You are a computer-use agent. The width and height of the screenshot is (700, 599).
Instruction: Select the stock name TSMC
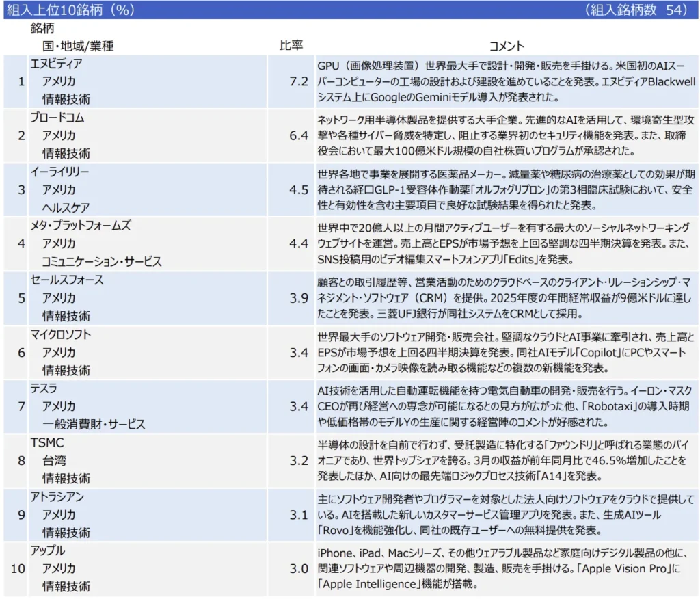click(47, 442)
